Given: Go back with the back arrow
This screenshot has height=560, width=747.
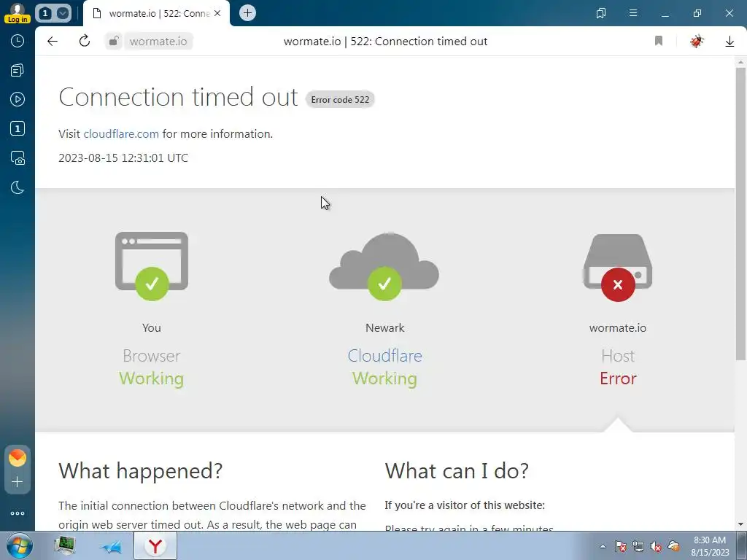Looking at the screenshot, I should [53, 42].
